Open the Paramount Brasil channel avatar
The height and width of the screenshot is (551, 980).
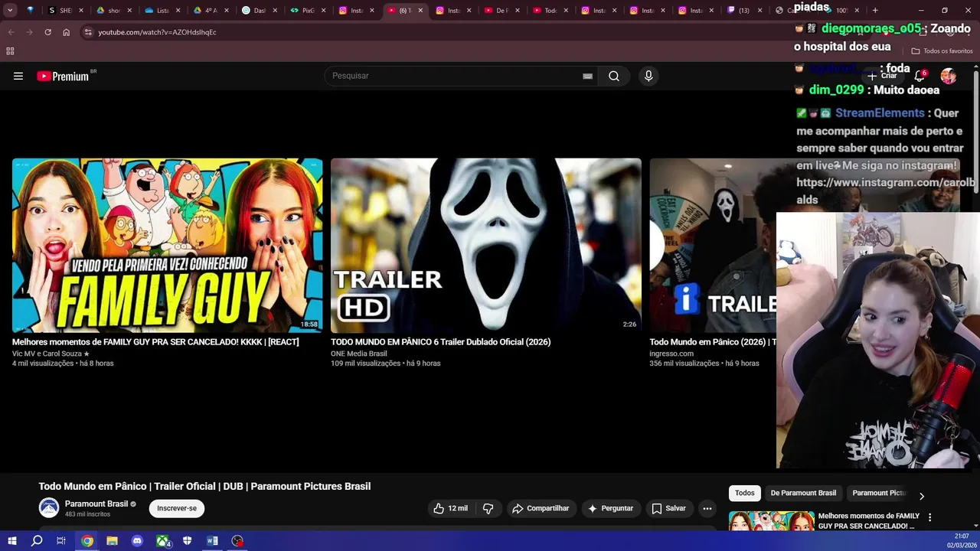click(49, 508)
